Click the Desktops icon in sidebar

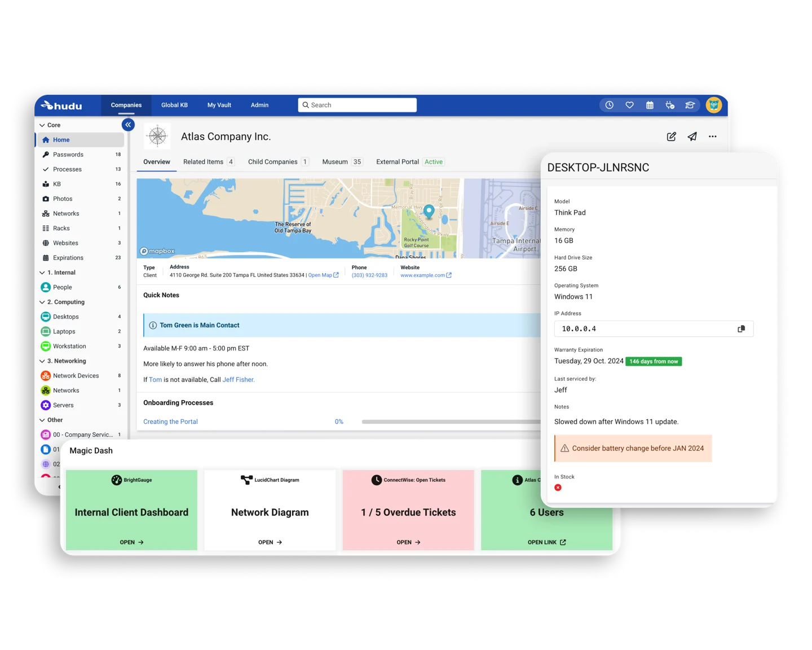(46, 317)
